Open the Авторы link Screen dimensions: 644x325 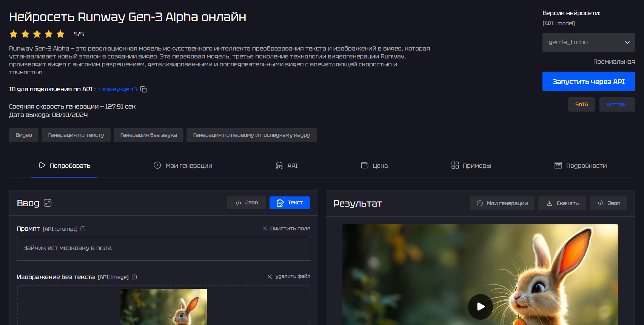pyautogui.click(x=617, y=104)
